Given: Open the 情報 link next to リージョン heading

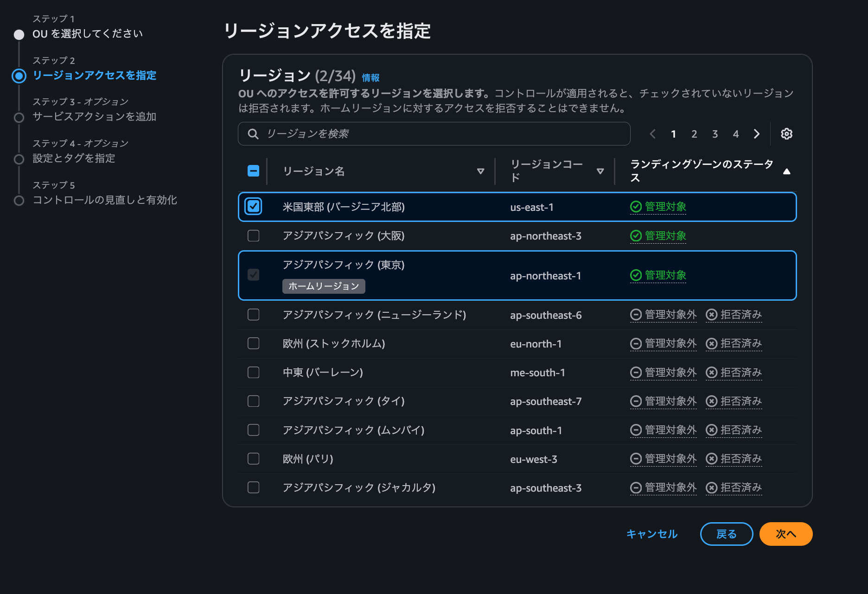Looking at the screenshot, I should coord(370,77).
